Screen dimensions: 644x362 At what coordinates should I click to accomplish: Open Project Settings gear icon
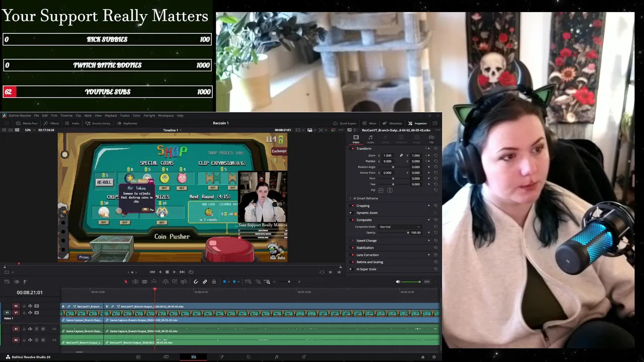[434, 357]
